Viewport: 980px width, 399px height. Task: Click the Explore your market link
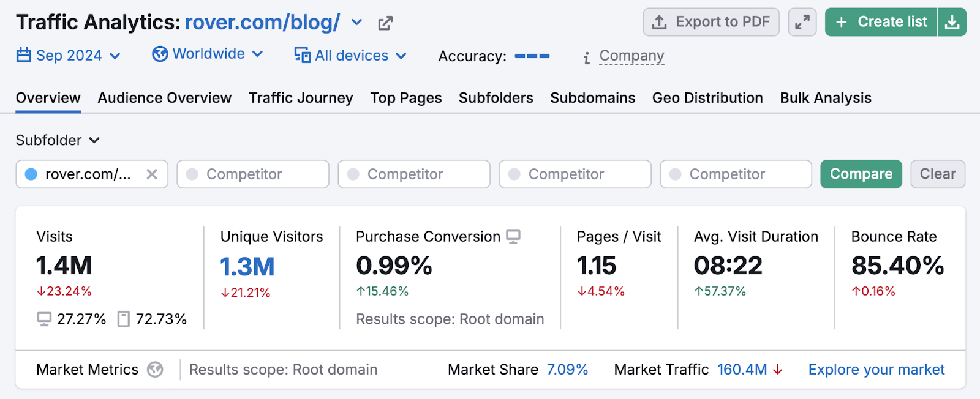876,370
